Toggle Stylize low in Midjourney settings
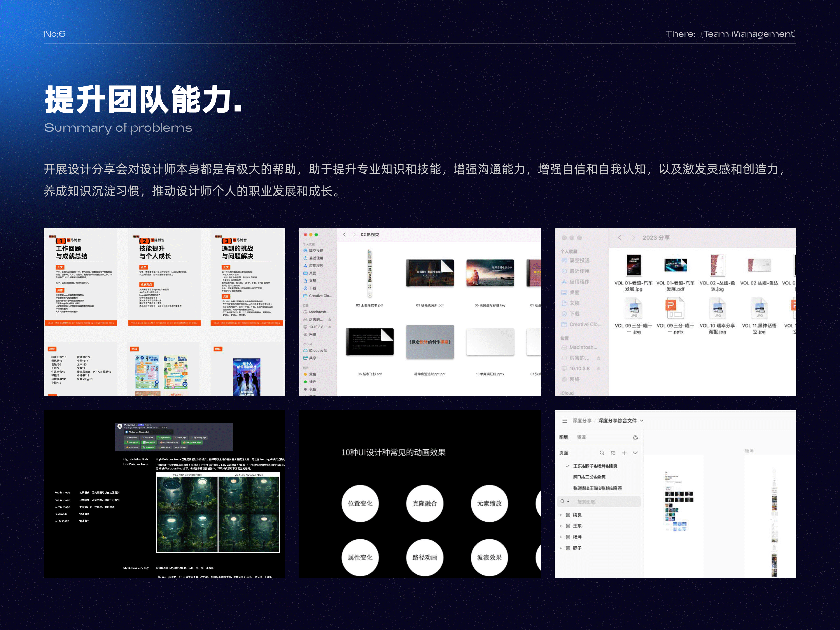840x630 pixels. click(x=148, y=438)
